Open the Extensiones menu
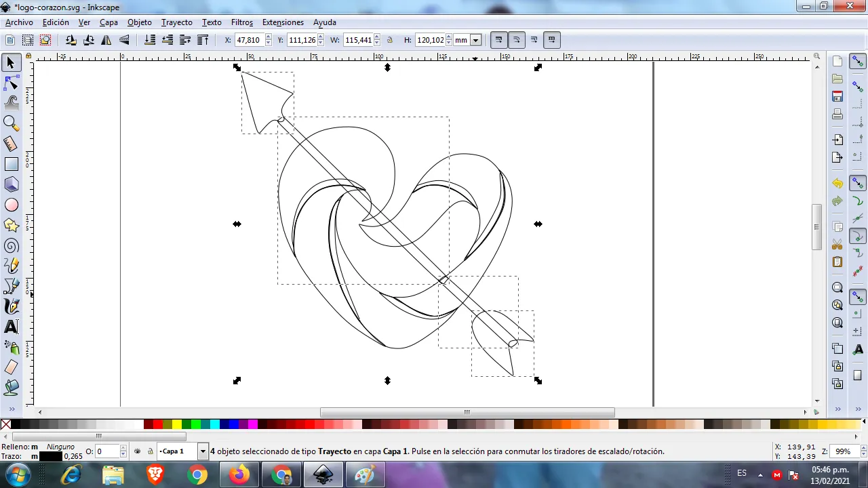 pyautogui.click(x=283, y=22)
